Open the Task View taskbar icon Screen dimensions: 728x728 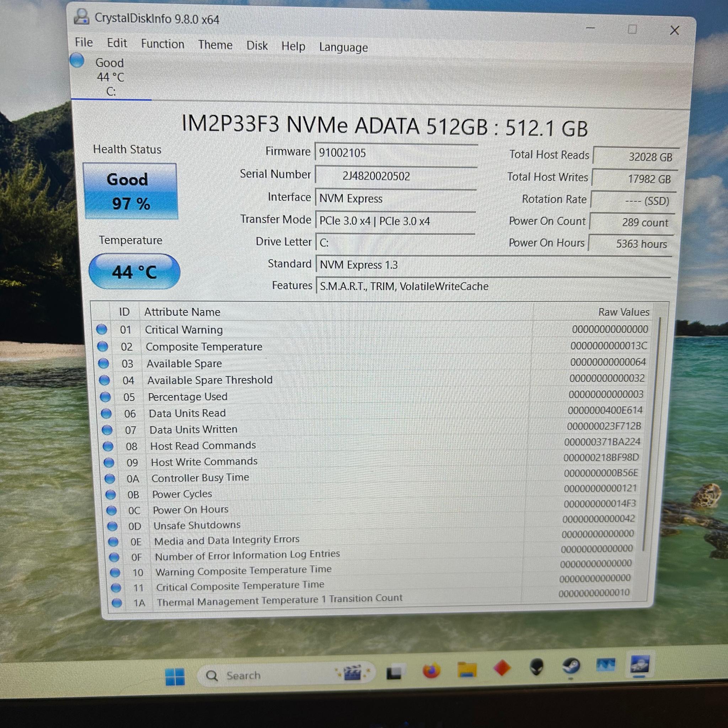pyautogui.click(x=394, y=673)
